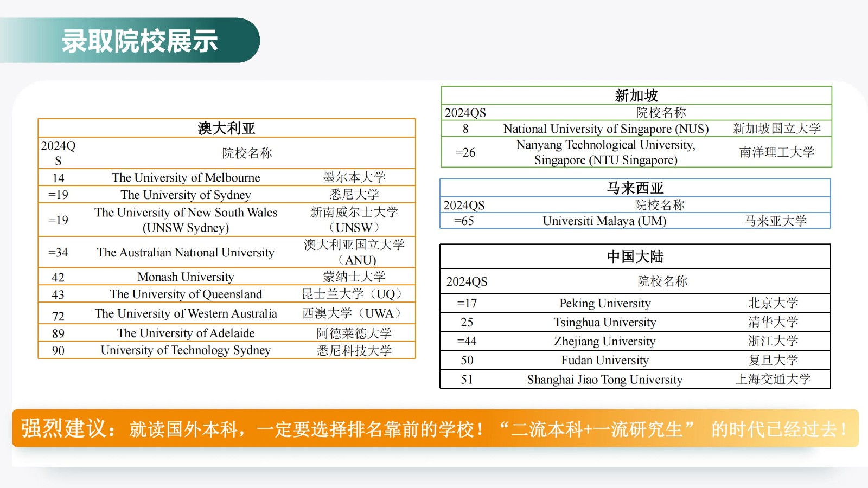The image size is (868, 488).
Task: Select The University of New South Wales cell
Action: 186,220
